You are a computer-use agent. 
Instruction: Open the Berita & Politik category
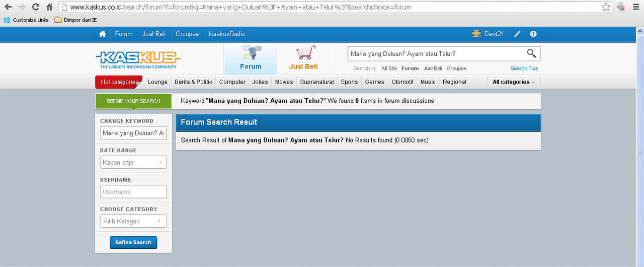[x=194, y=82]
